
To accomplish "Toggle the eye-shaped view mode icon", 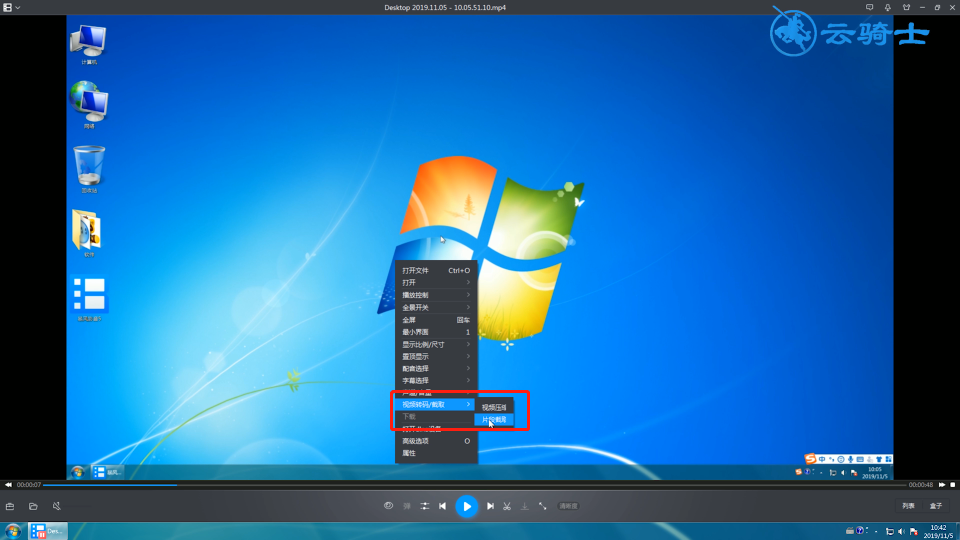I will click(388, 506).
